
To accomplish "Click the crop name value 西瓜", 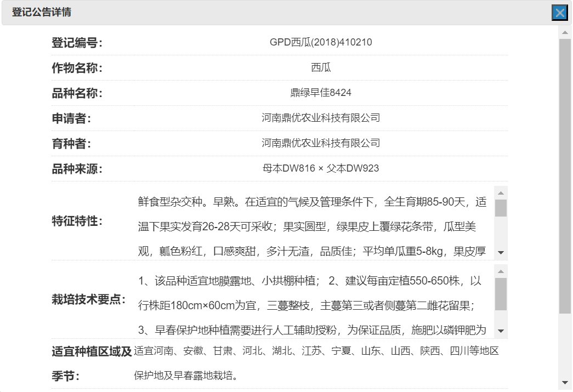I will coord(321,67).
